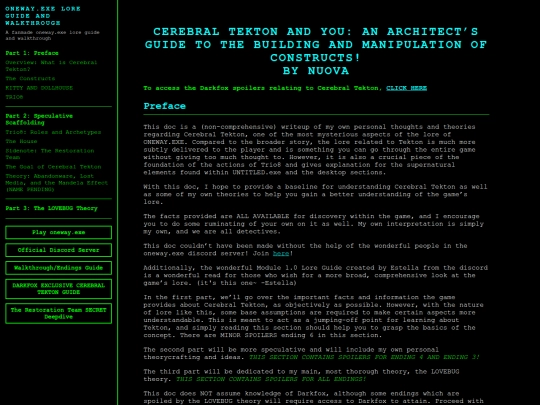Select the TRIO8 sidebar link
Viewport: 540px width, 405px height.
pyautogui.click(x=14, y=97)
